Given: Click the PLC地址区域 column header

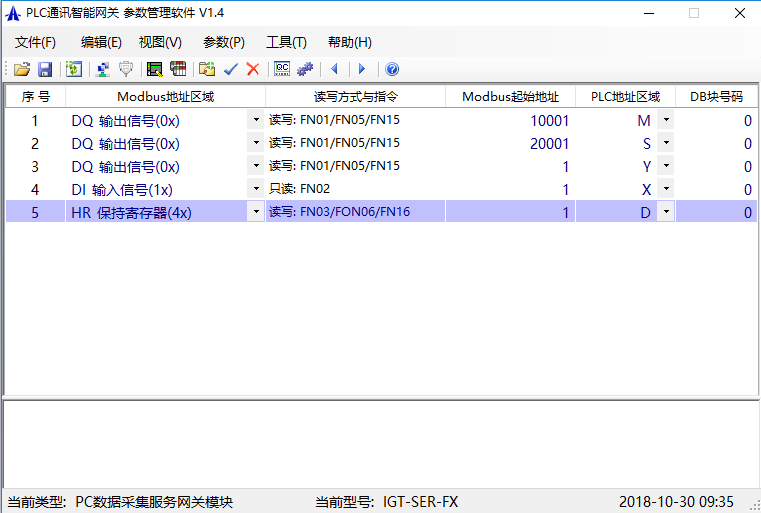Looking at the screenshot, I should (625, 97).
